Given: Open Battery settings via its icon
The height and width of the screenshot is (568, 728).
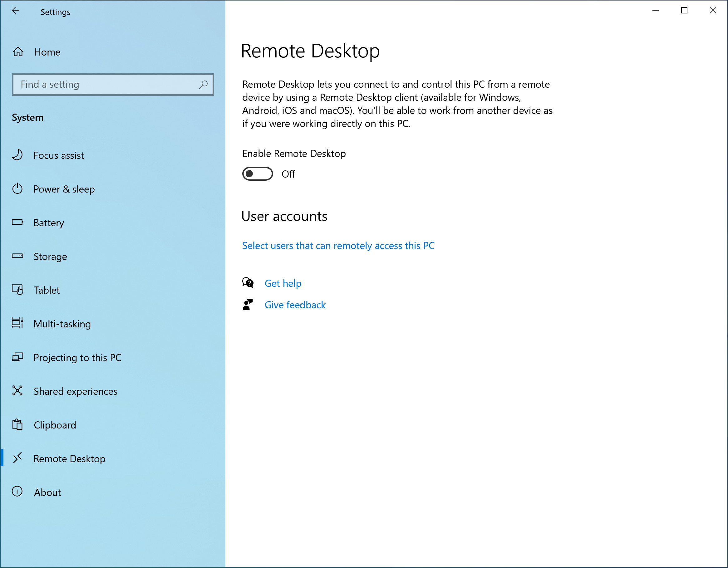Looking at the screenshot, I should click(x=18, y=222).
